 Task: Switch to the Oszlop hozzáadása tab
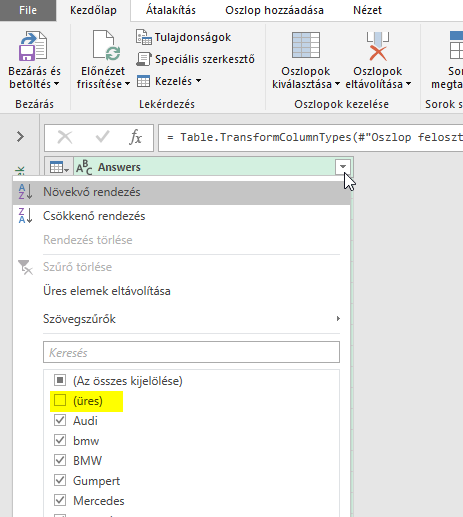click(x=274, y=10)
